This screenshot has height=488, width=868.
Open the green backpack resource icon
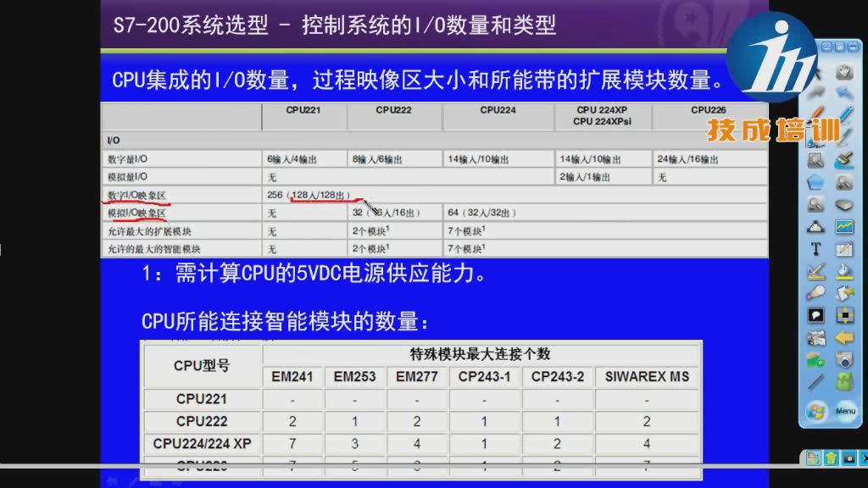(x=844, y=382)
